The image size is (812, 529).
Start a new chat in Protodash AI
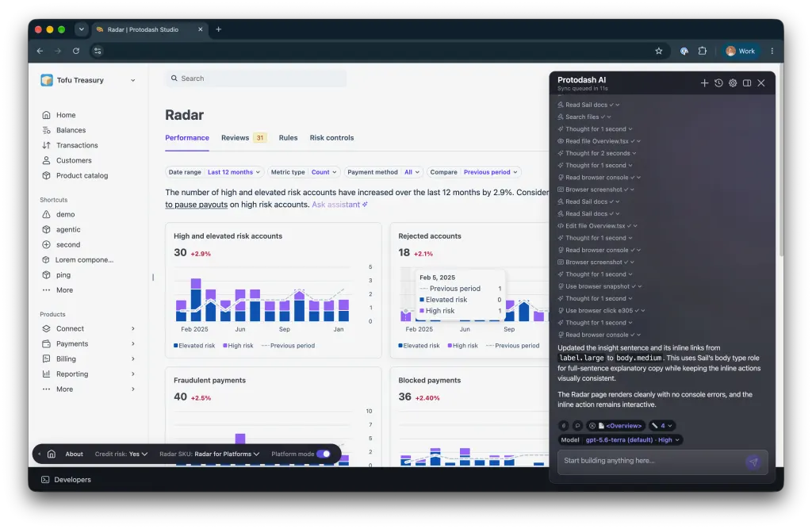704,83
